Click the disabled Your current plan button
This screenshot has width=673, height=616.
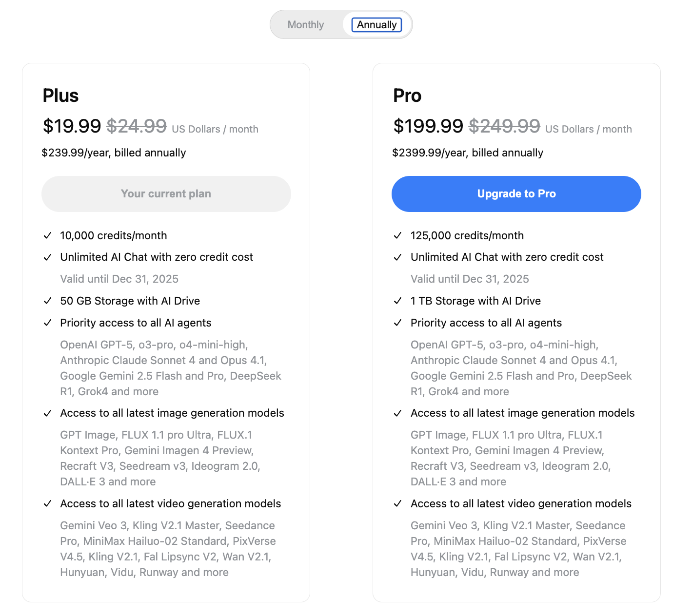pyautogui.click(x=166, y=194)
